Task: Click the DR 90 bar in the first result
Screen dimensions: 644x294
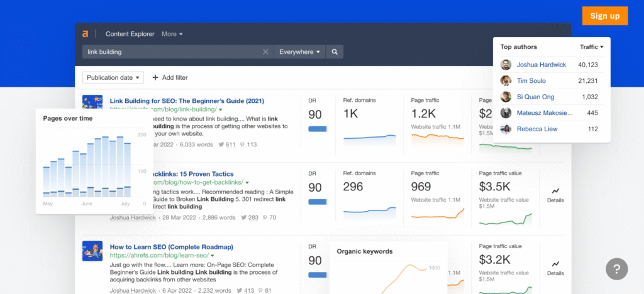Action: (x=318, y=129)
